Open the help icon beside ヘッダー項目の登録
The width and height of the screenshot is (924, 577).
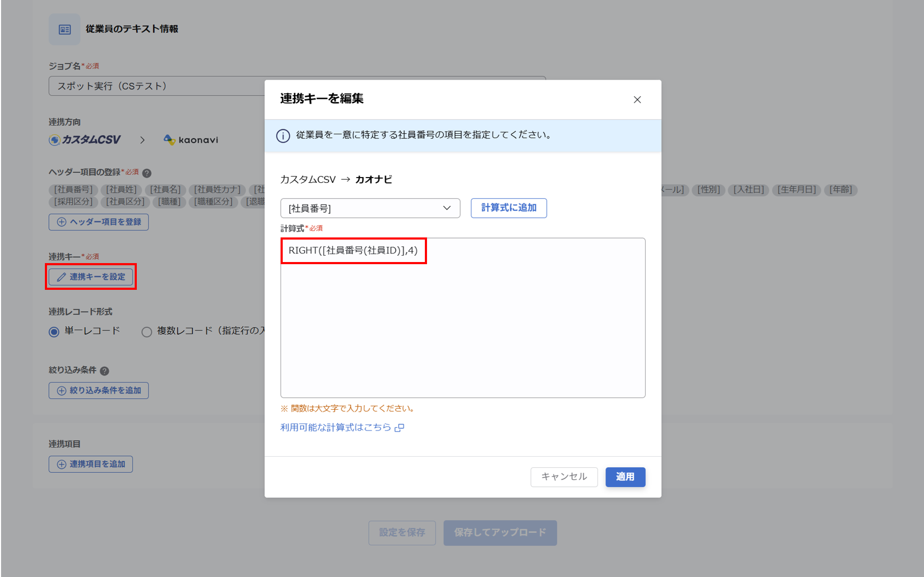click(148, 172)
